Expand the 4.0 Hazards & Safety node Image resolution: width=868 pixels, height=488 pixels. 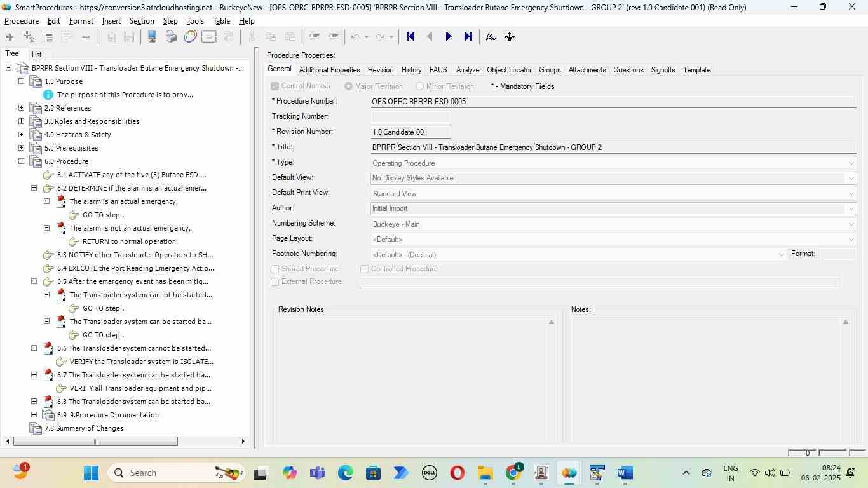coord(21,135)
